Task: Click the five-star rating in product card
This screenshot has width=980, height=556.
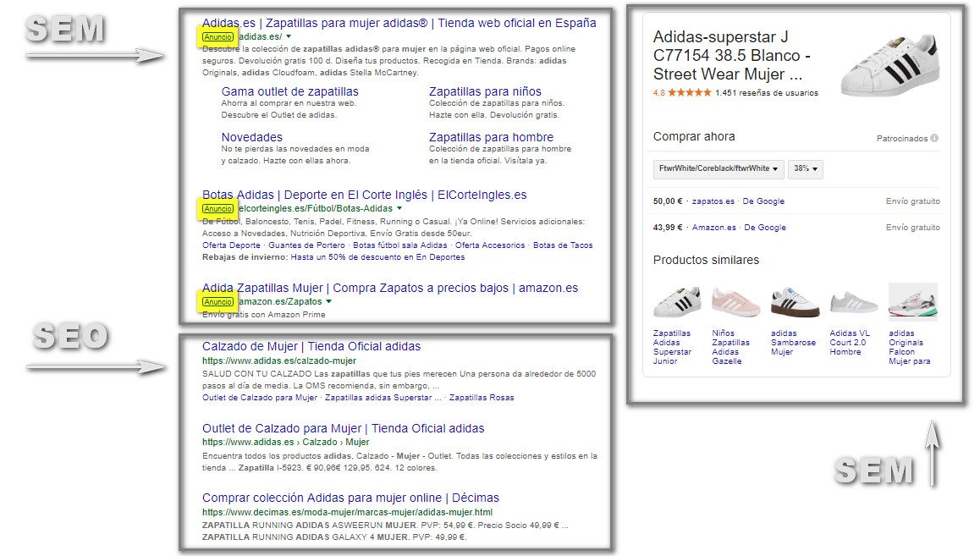Action: (x=690, y=92)
